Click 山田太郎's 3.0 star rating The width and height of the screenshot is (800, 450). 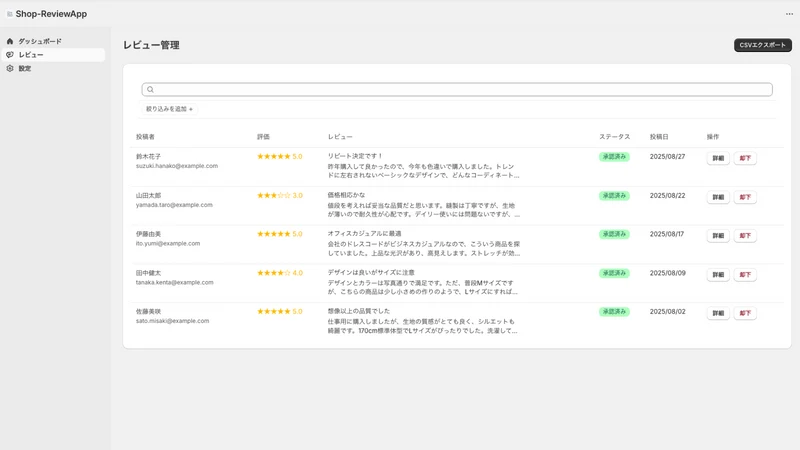pyautogui.click(x=280, y=195)
